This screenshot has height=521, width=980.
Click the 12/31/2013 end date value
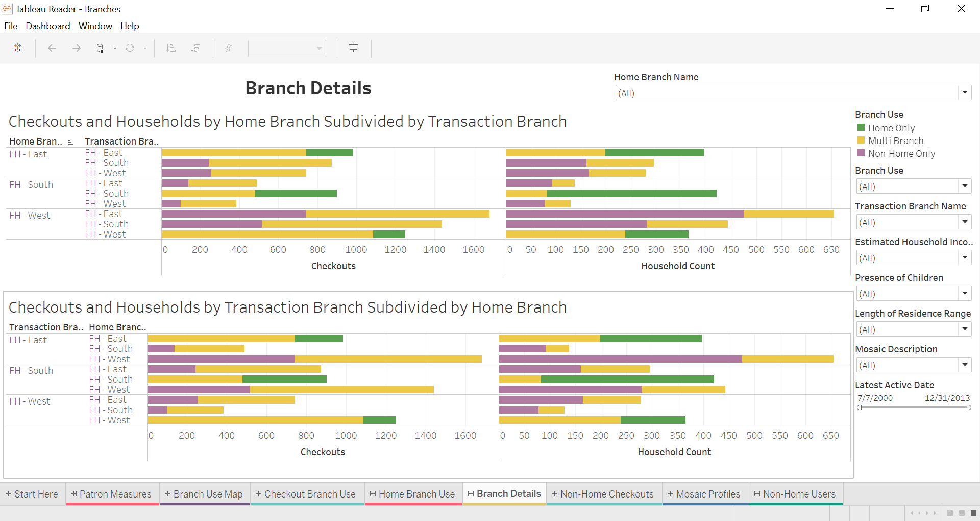click(947, 398)
